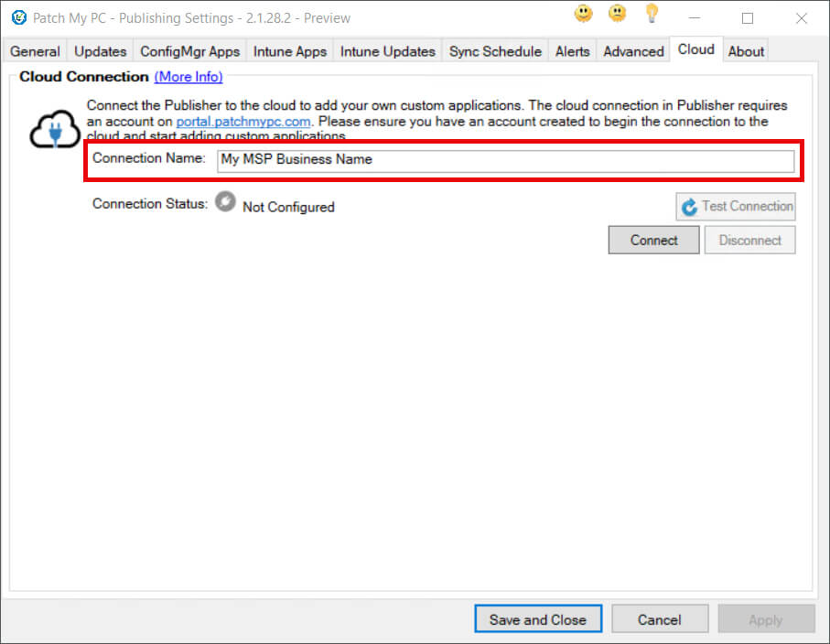The width and height of the screenshot is (830, 644).
Task: Open the ConfigMgr Apps tab
Action: click(x=190, y=51)
